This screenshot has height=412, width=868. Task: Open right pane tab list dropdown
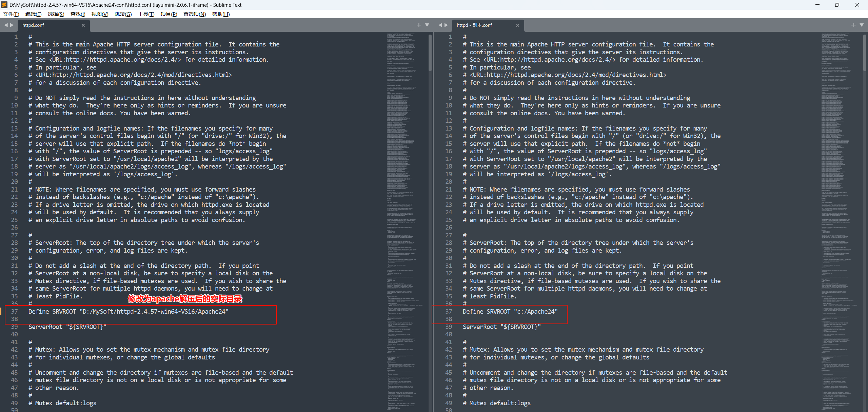[862, 25]
